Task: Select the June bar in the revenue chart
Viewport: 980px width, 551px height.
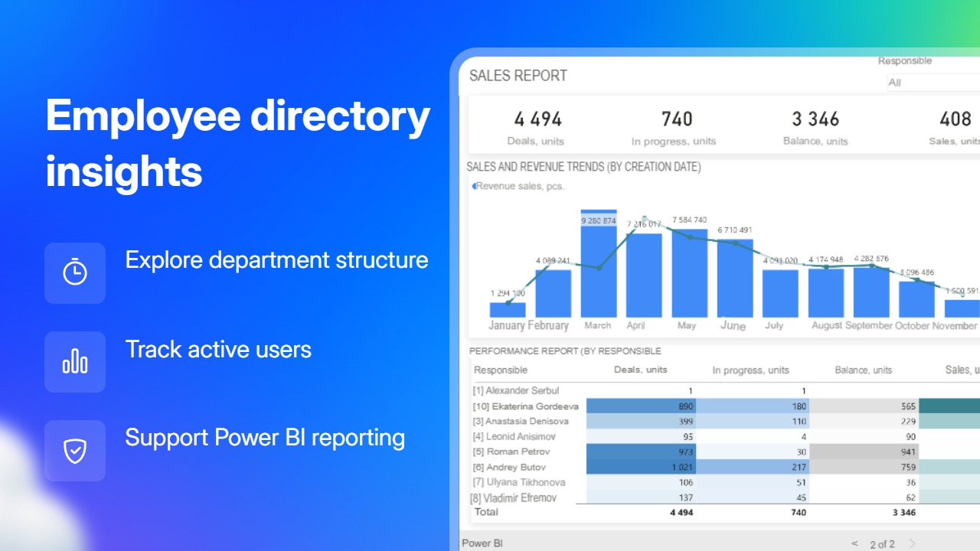Action: (735, 279)
